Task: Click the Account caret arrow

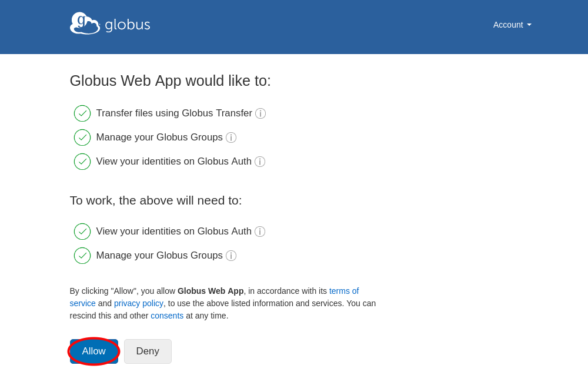Action: [x=529, y=25]
